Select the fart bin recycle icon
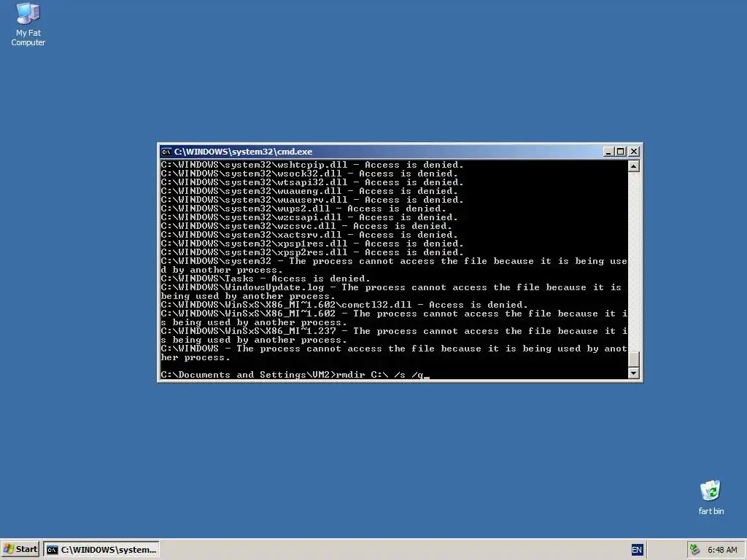 point(711,497)
